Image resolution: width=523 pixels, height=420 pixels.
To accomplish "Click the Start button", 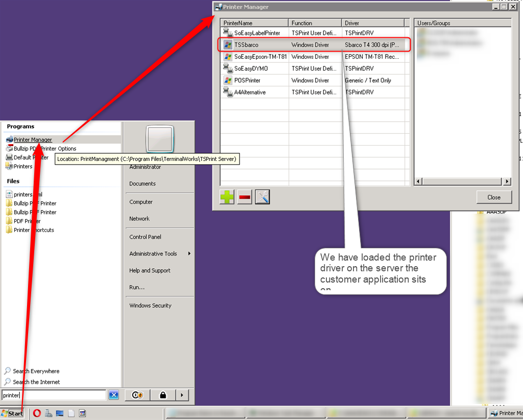I will [x=12, y=413].
